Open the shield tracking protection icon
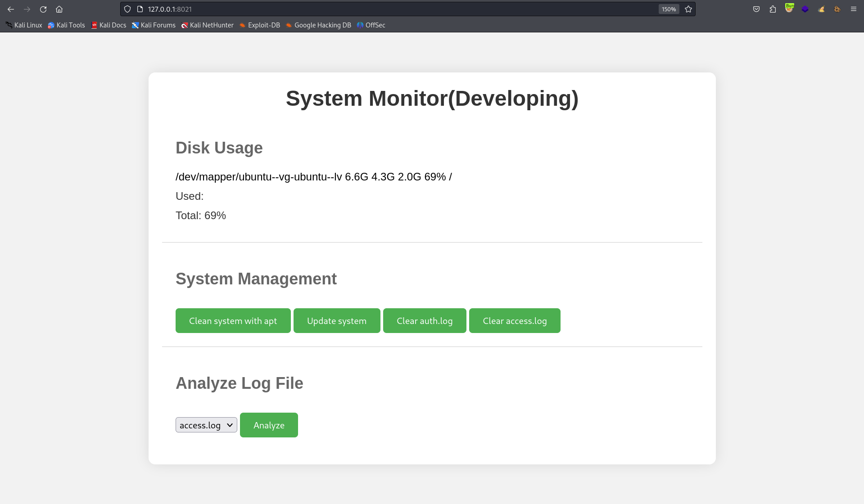Screen dimensions: 864x504 coord(127,9)
